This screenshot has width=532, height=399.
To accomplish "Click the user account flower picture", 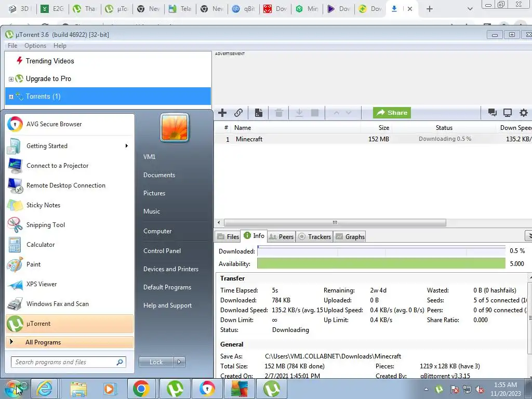I will [x=175, y=127].
